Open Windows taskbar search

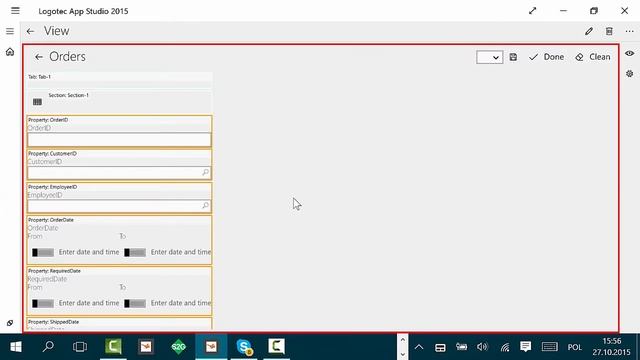(48, 347)
